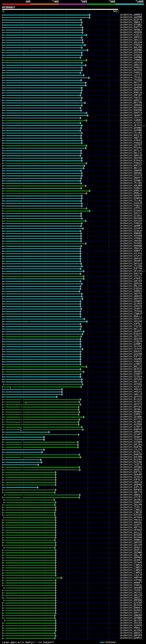This screenshot has height=644, width=146.
Task: Select hit label UniRef100_C0LZX4
Action: point(131,449)
